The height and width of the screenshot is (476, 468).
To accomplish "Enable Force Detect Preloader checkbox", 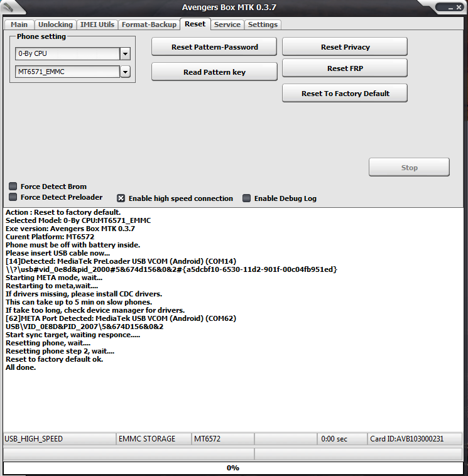I will (13, 197).
